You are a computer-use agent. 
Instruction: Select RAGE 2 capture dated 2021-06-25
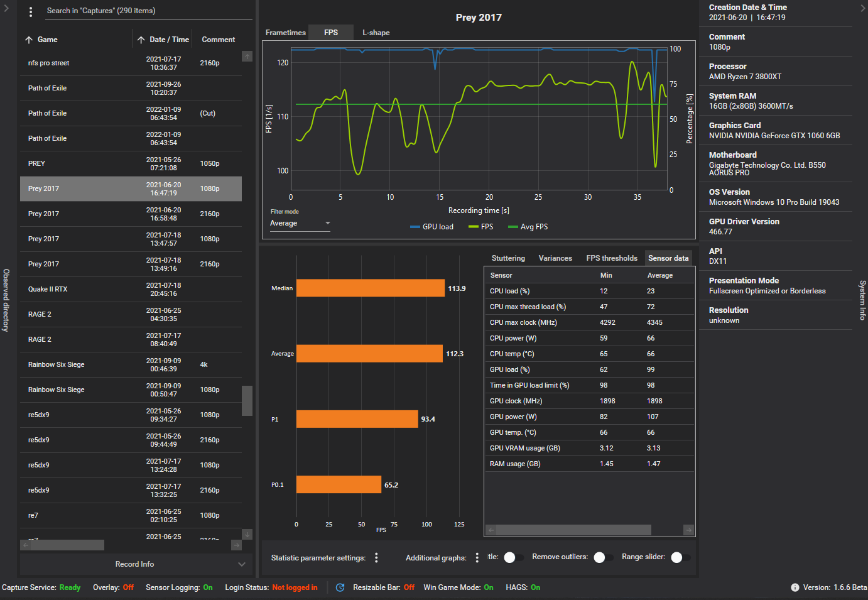coord(131,315)
